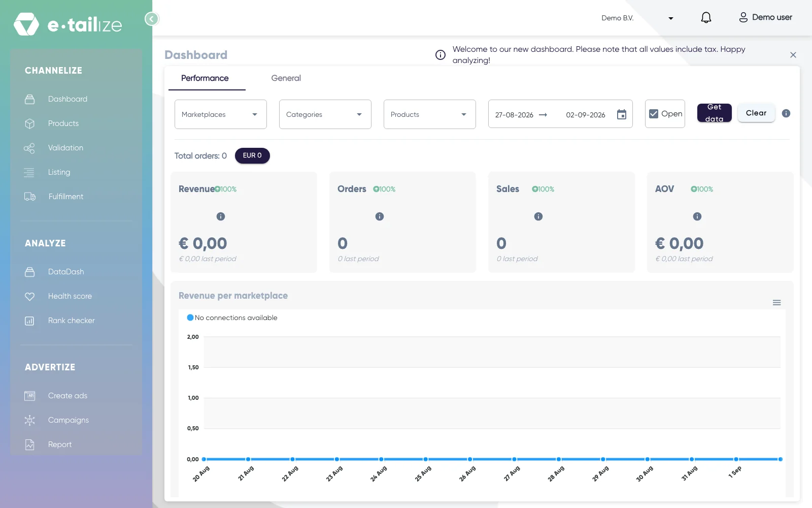Click the start date 27-08-2026 field
The image size is (812, 508).
point(514,115)
